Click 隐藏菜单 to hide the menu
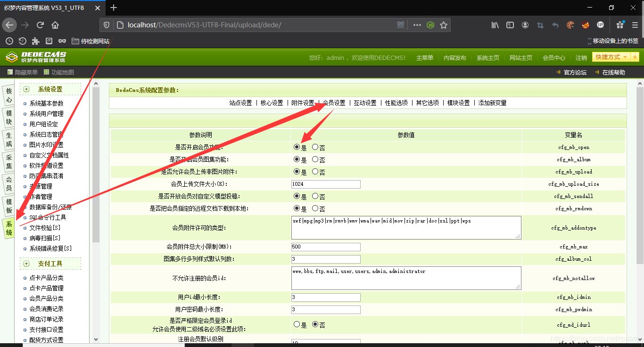 click(x=23, y=72)
